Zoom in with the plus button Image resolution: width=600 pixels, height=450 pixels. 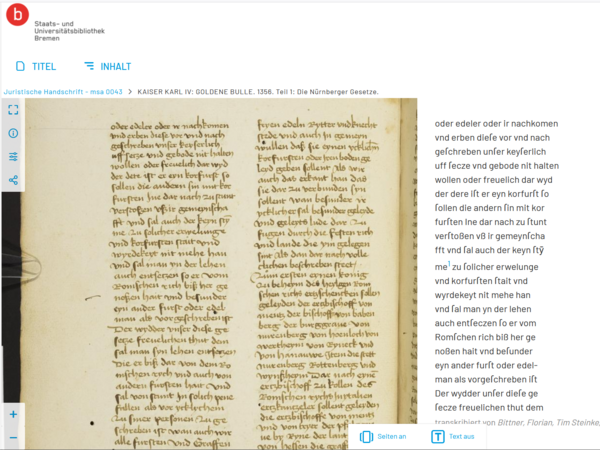(13, 414)
